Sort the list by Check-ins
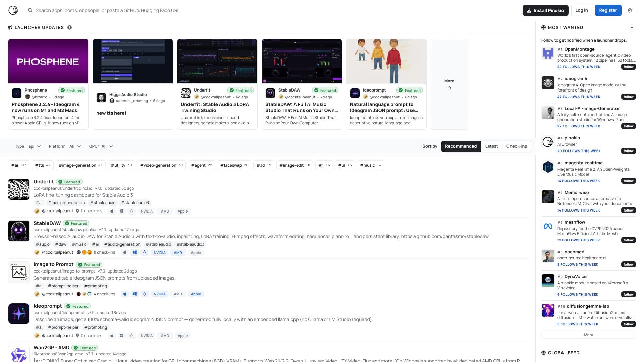The image size is (644, 362). [517, 146]
